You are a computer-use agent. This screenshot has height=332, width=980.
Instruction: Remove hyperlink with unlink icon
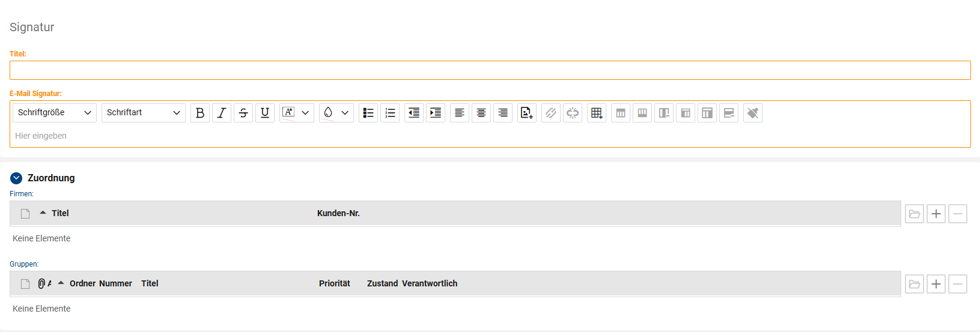[x=573, y=113]
